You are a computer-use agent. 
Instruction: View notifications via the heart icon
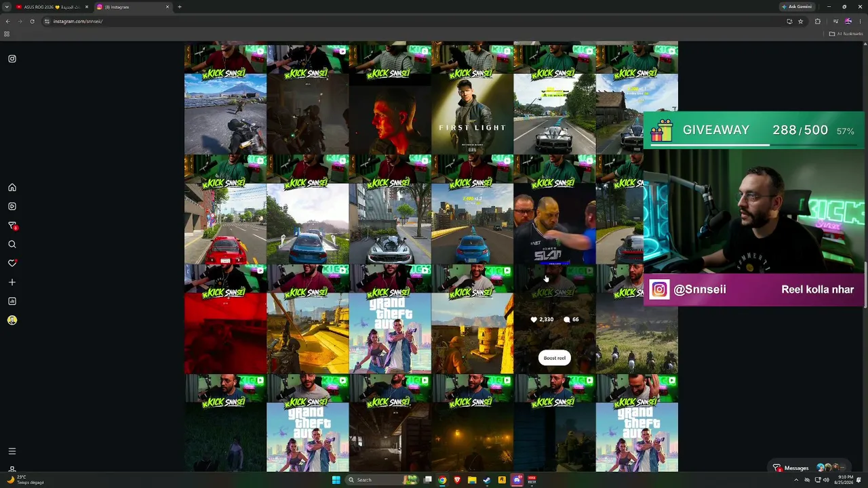point(12,263)
